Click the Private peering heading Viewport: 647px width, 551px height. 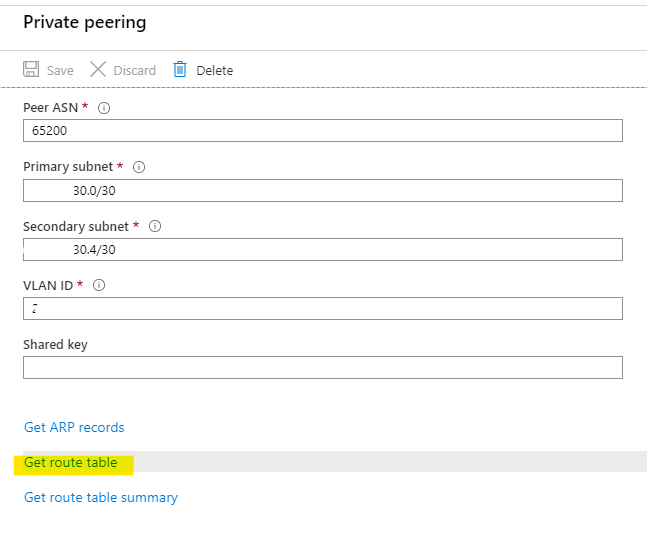point(84,22)
